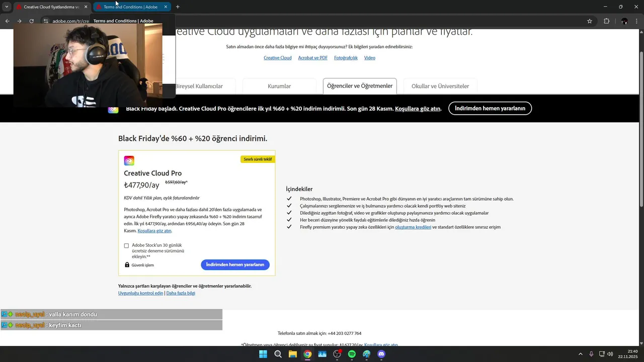Open the oluşturma kredileri link

413,227
